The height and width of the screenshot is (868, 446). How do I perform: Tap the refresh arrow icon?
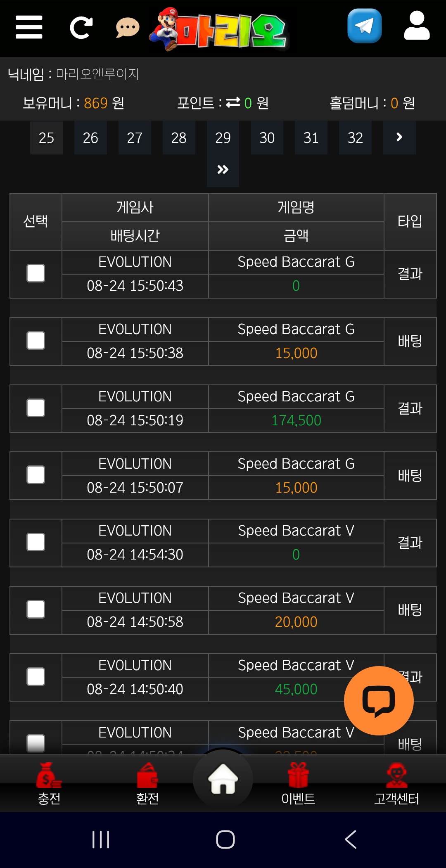pyautogui.click(x=81, y=28)
